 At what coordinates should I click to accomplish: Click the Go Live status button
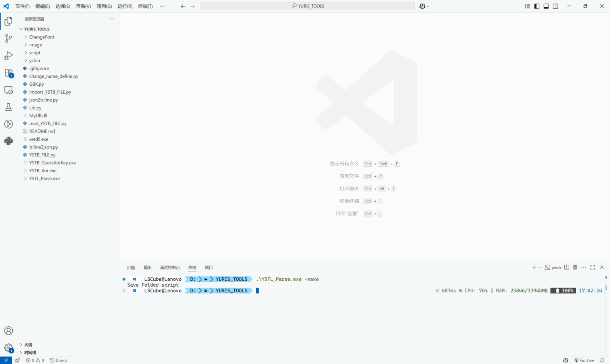tap(584, 360)
